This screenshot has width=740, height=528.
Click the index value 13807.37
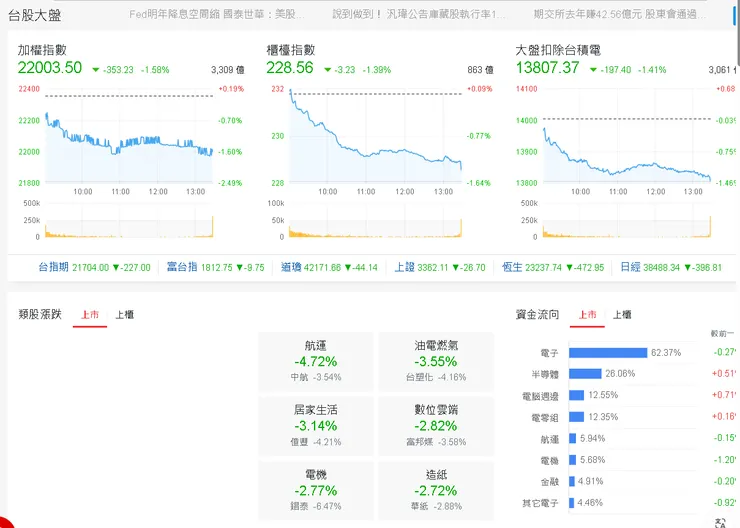pyautogui.click(x=547, y=68)
